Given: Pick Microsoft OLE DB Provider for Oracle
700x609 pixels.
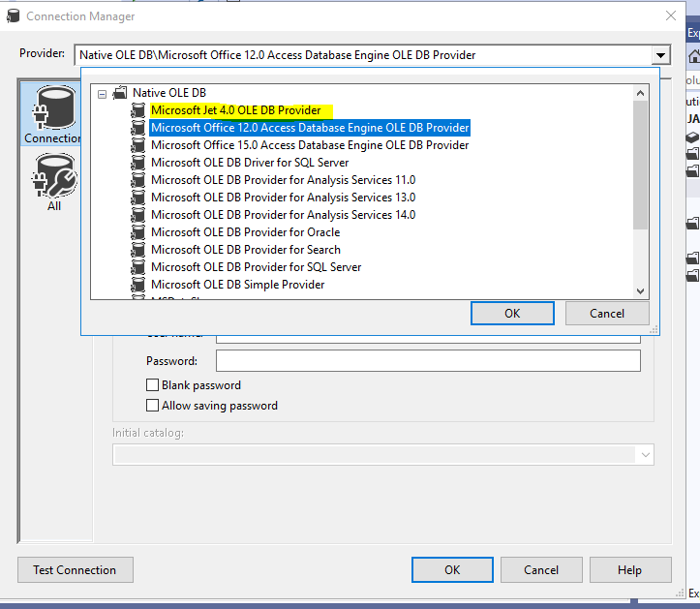Looking at the screenshot, I should pyautogui.click(x=246, y=232).
